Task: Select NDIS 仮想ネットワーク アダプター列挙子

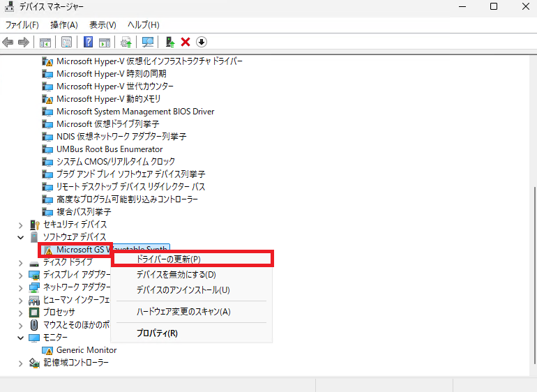Action: point(121,137)
